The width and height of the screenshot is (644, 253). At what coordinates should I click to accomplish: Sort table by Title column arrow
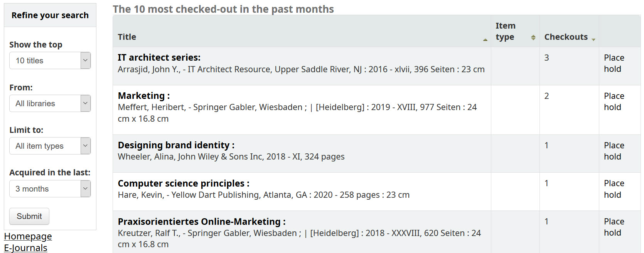[485, 39]
